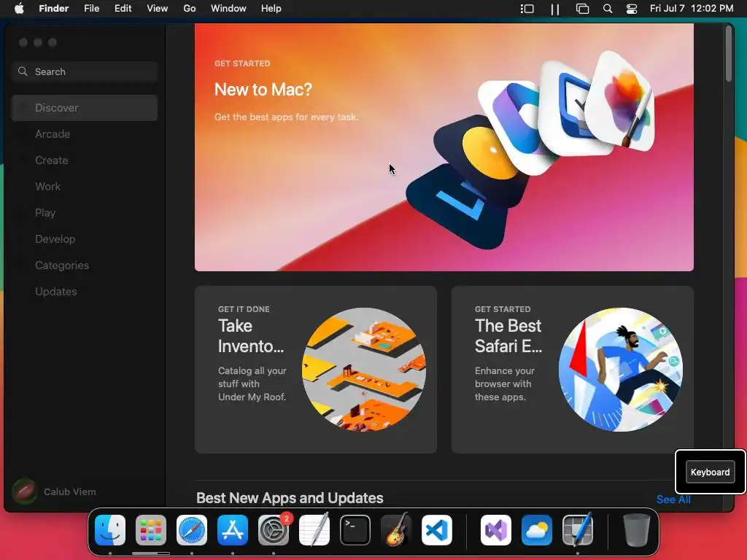Image resolution: width=747 pixels, height=560 pixels.
Task: Click the Keyboard button
Action: (x=710, y=472)
